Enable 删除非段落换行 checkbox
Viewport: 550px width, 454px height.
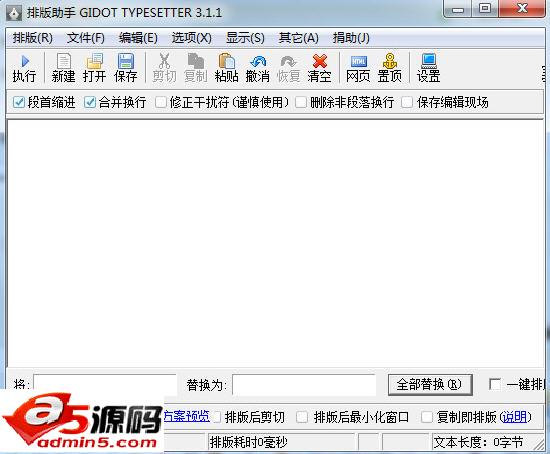[301, 102]
